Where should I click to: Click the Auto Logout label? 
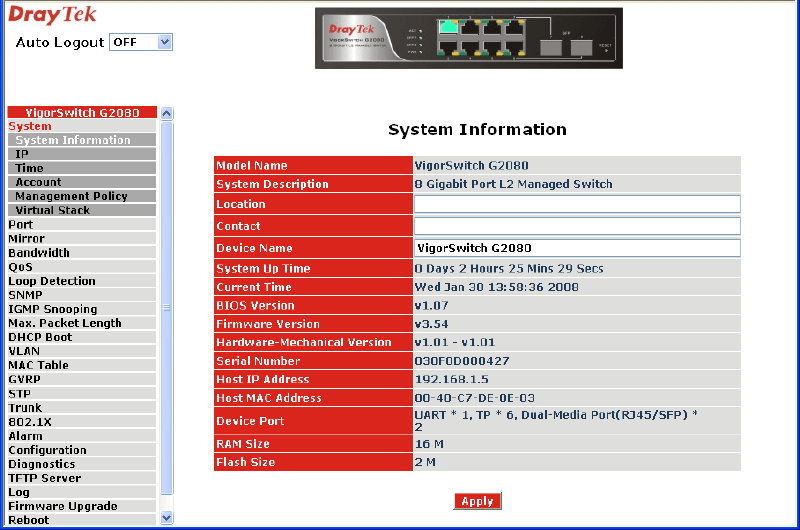(60, 42)
